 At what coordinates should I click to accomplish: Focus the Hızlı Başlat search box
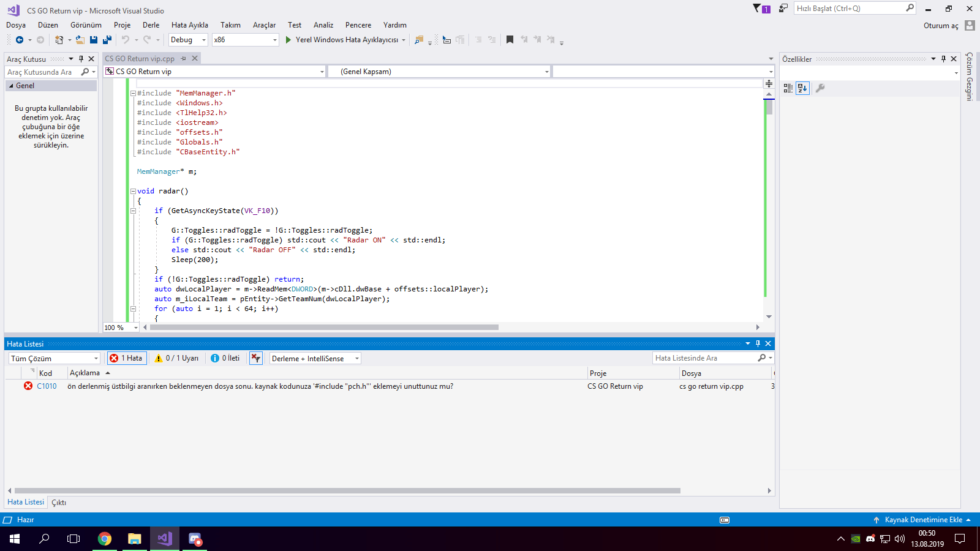[x=855, y=9]
